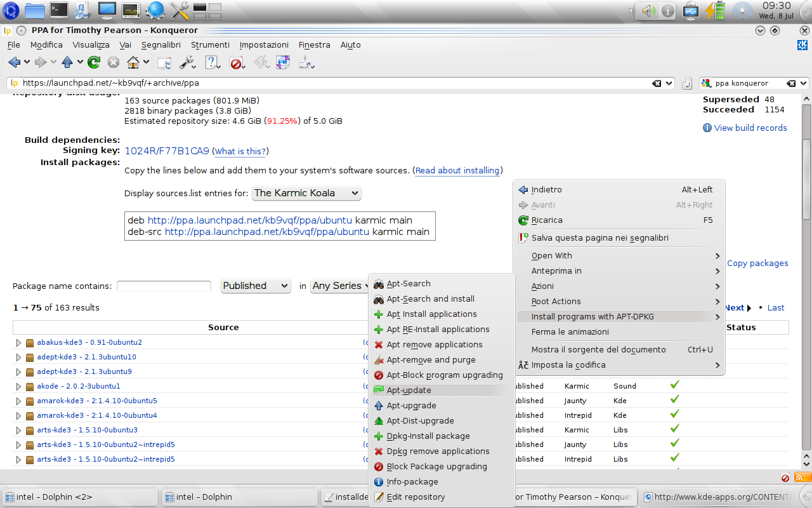Screen dimensions: 812x508
Task: Expand the Open With submenu
Action: coord(619,256)
